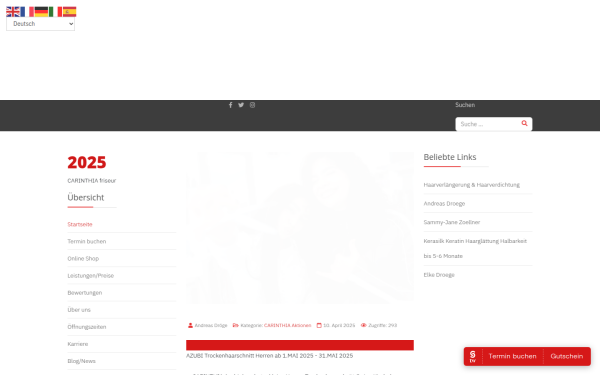Pick the Italian flag icon
The width and height of the screenshot is (600, 375).
(55, 12)
